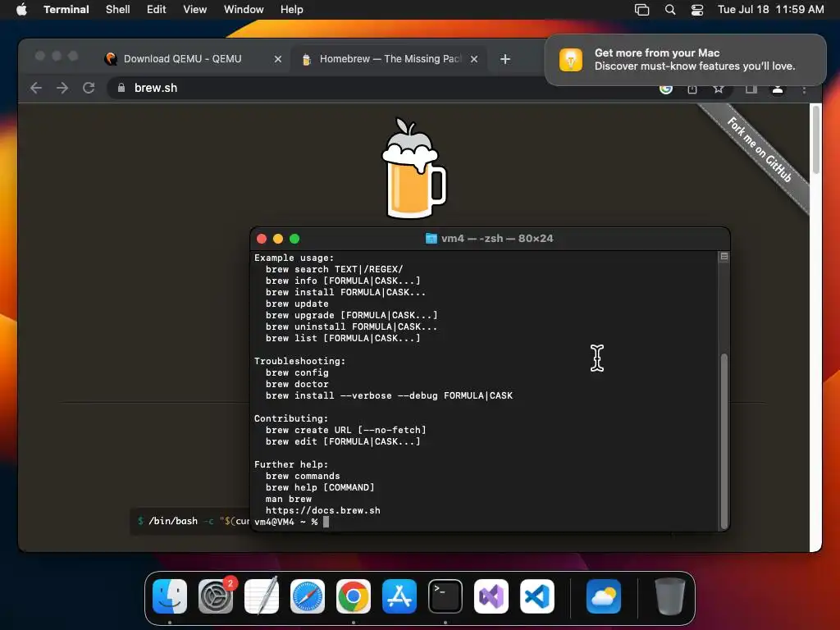
Task: Open the View menu
Action: [195, 9]
